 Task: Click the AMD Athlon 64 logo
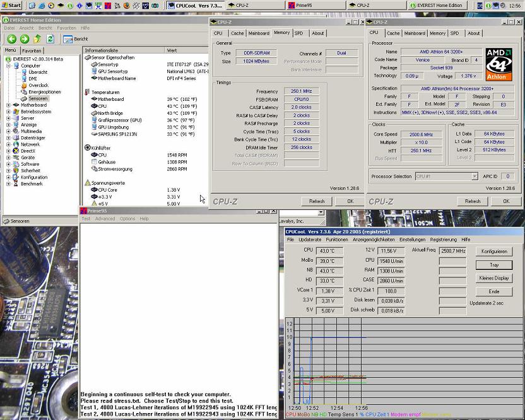[499, 64]
